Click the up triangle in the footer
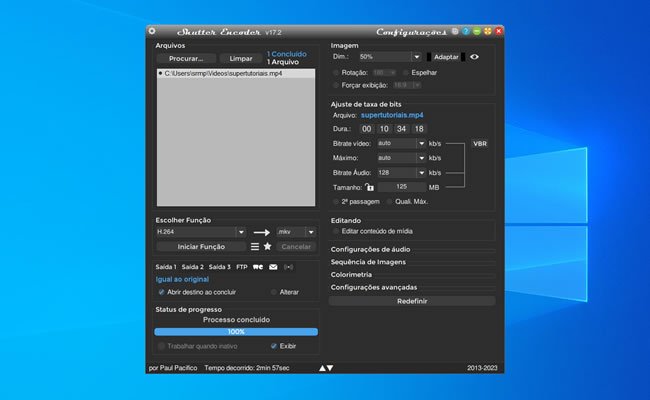This screenshot has width=650, height=400. tap(322, 368)
